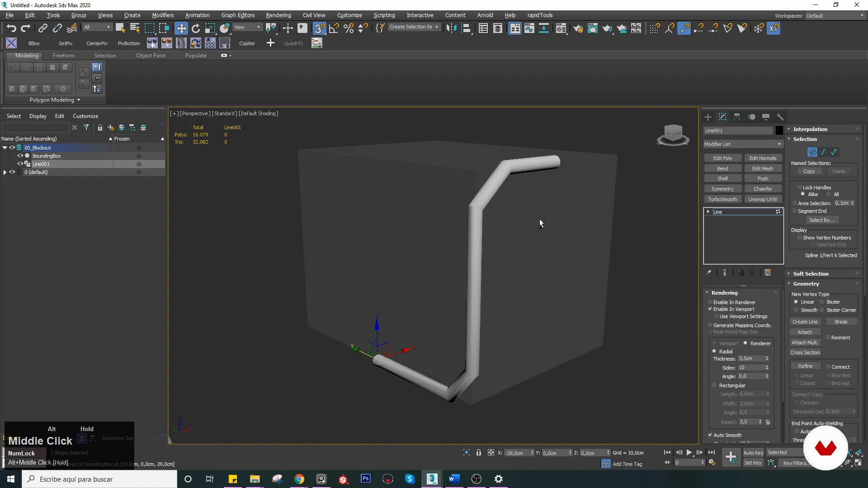Click the Pin Stack icon

(x=708, y=272)
